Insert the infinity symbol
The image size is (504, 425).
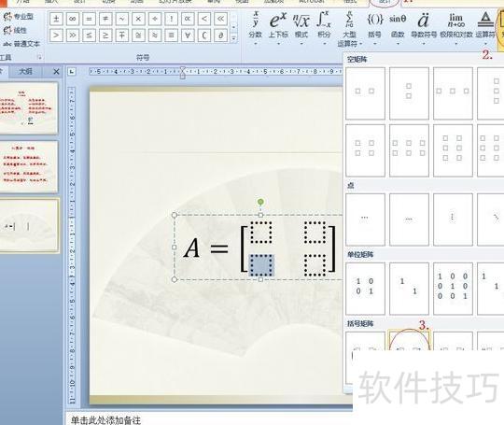[x=73, y=19]
